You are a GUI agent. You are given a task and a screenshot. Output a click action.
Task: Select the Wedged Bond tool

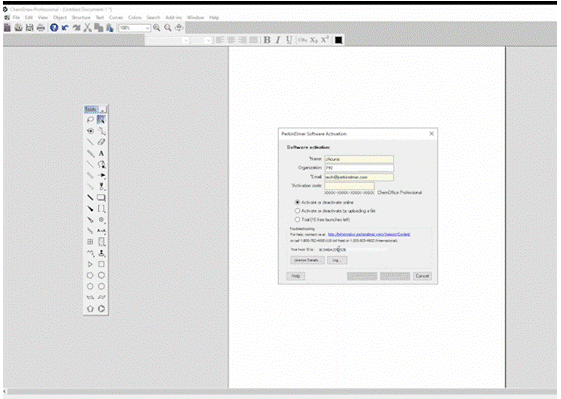pyautogui.click(x=90, y=209)
